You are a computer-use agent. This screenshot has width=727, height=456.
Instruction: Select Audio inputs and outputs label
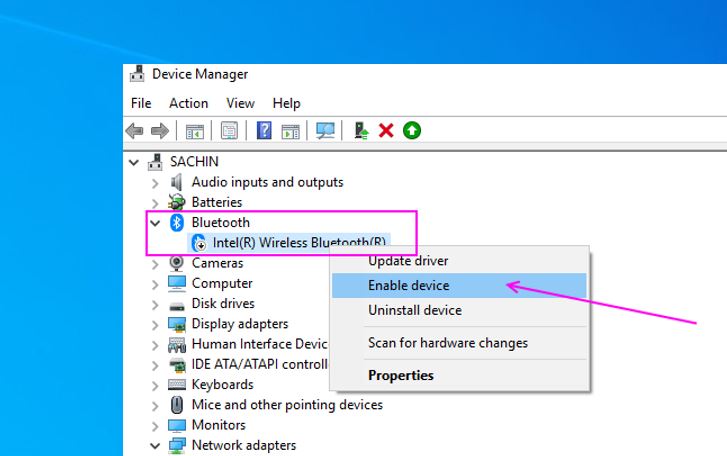click(268, 182)
